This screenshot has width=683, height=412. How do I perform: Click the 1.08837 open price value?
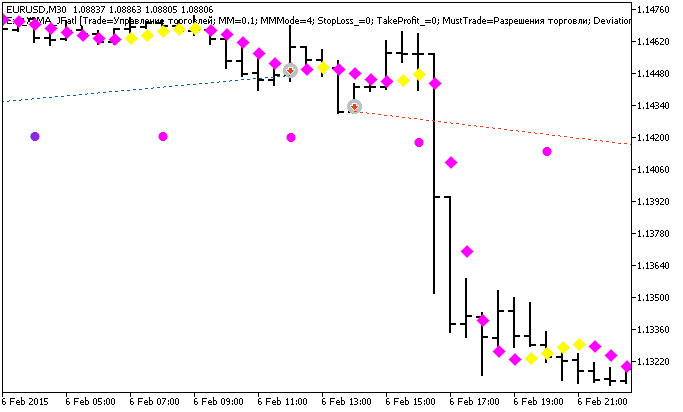click(89, 10)
